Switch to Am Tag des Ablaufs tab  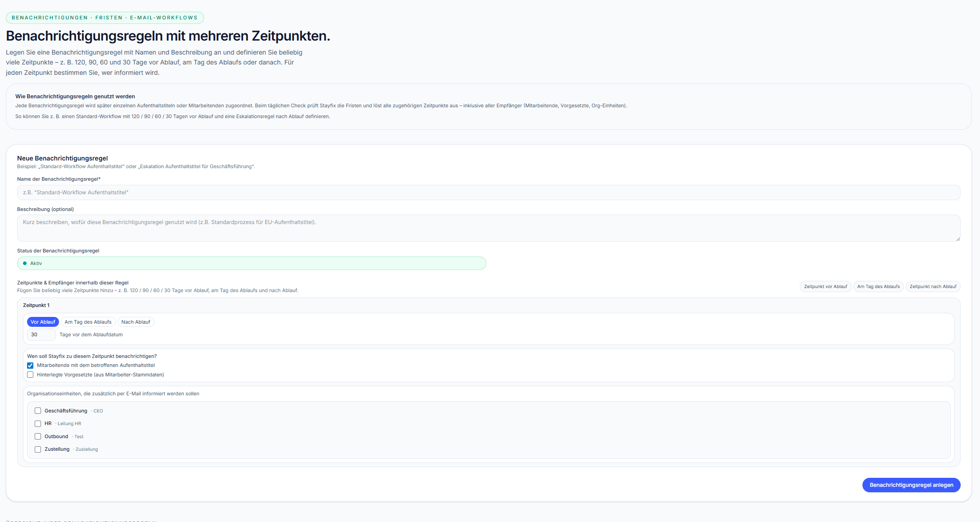(88, 322)
